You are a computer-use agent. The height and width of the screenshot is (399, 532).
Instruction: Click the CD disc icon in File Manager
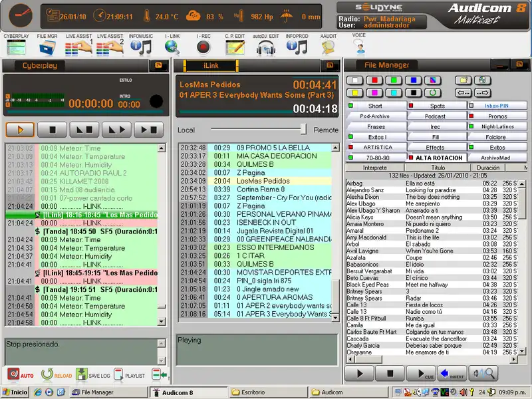(482, 80)
